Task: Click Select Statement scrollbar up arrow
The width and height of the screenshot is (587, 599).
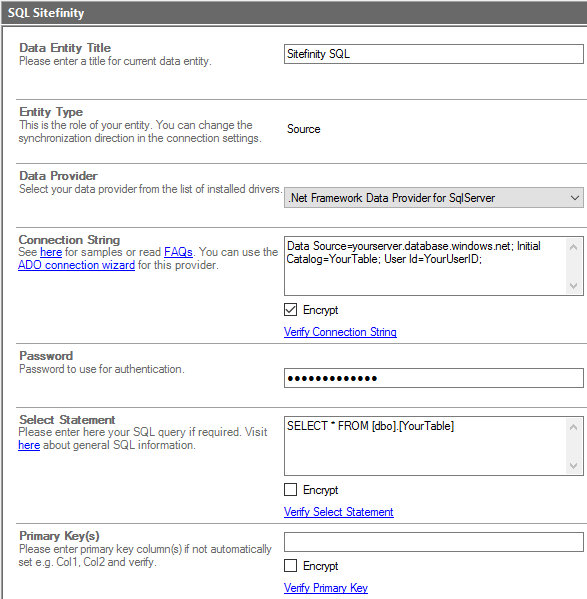Action: click(573, 427)
